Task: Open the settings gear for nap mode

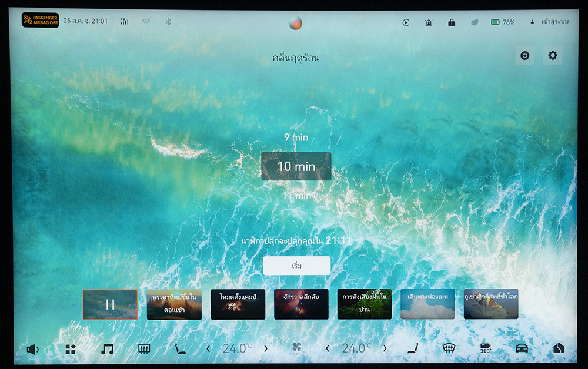Action: [552, 56]
